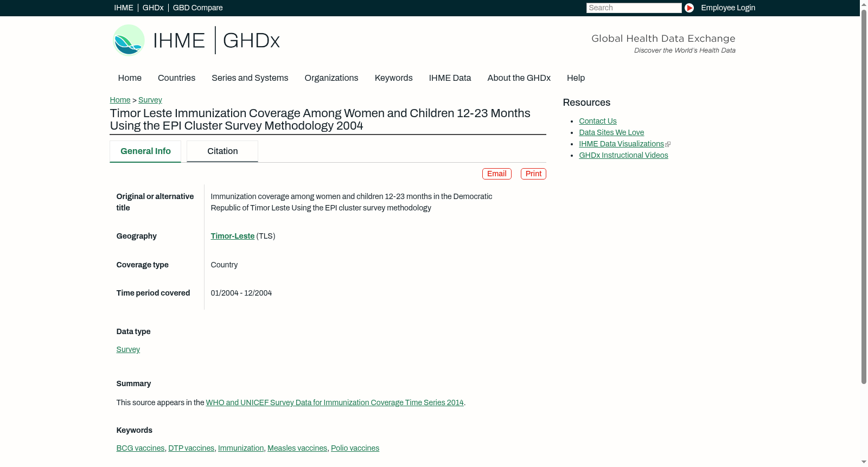The height and width of the screenshot is (467, 868).
Task: Click the Home breadcrumb link
Action: (x=120, y=100)
